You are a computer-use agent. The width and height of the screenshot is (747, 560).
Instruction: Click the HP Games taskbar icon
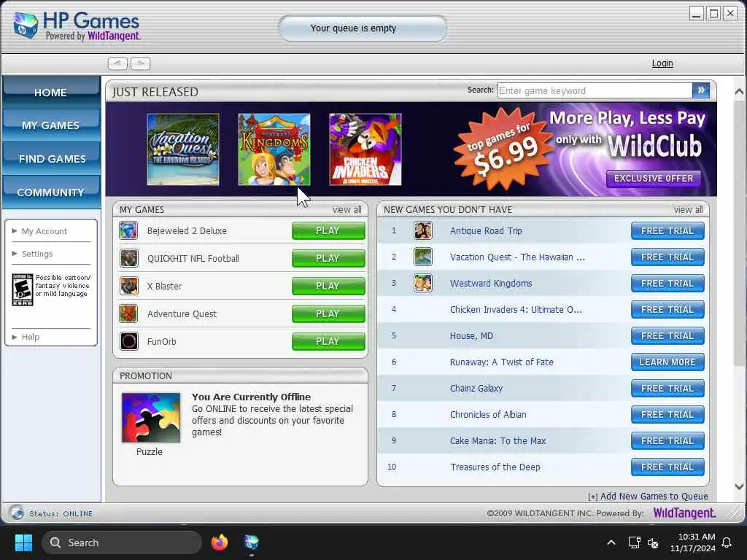[251, 542]
